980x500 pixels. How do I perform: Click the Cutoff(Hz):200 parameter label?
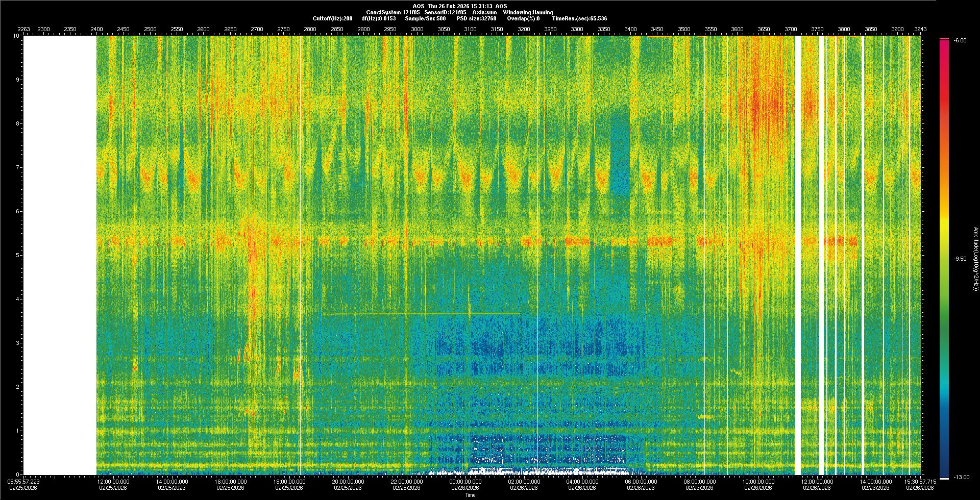click(x=332, y=18)
